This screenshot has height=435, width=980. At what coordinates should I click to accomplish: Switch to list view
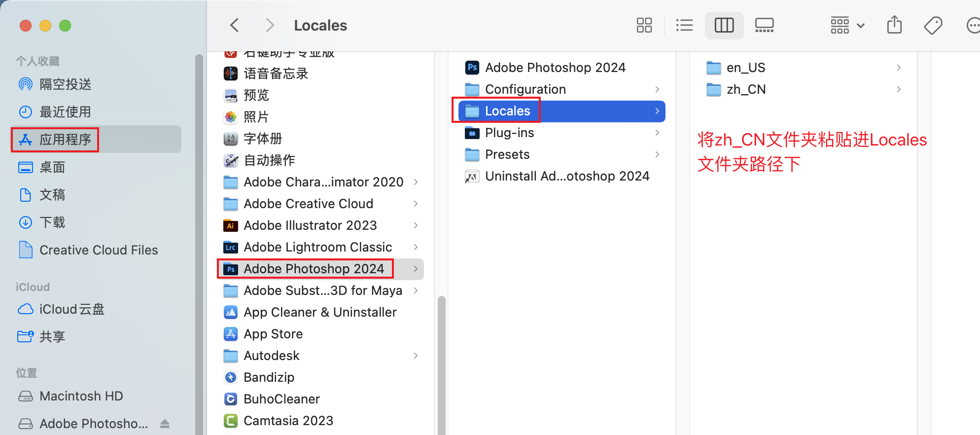point(684,25)
